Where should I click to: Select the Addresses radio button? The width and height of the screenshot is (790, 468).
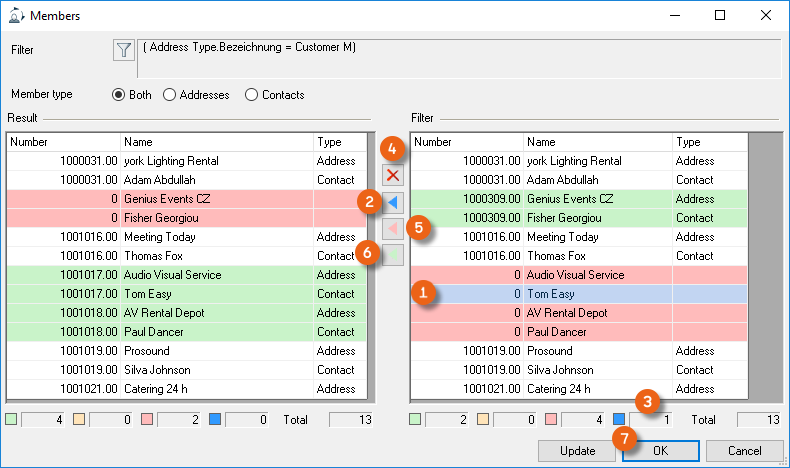click(x=169, y=95)
